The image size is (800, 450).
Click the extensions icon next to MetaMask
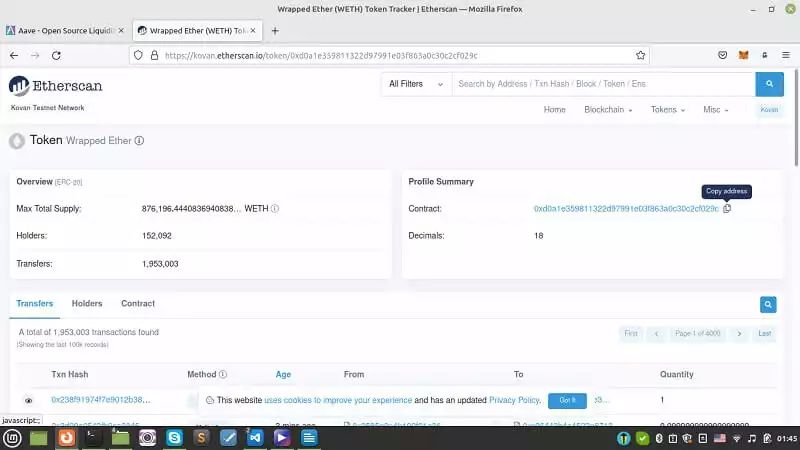[x=764, y=55]
